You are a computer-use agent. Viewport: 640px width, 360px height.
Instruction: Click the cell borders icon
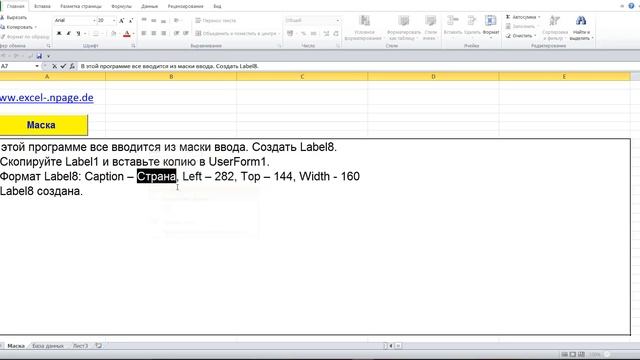click(x=96, y=33)
